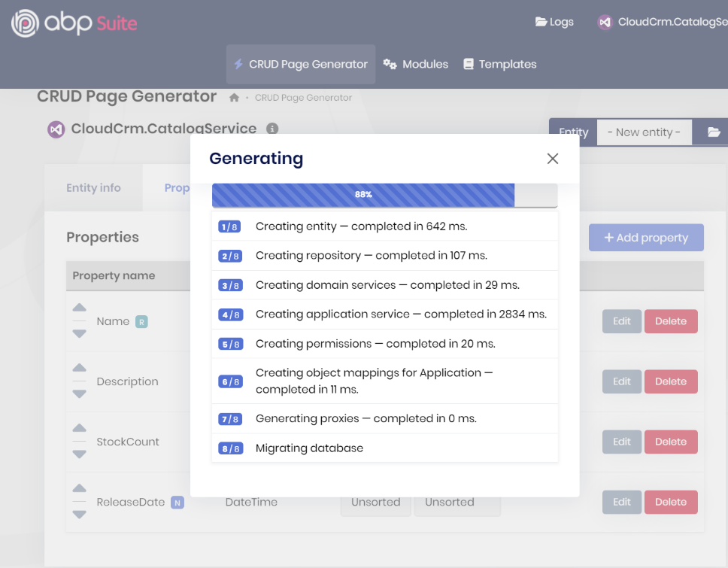This screenshot has height=568, width=728.
Task: Move StockCount property up with arrow
Action: pyautogui.click(x=79, y=429)
